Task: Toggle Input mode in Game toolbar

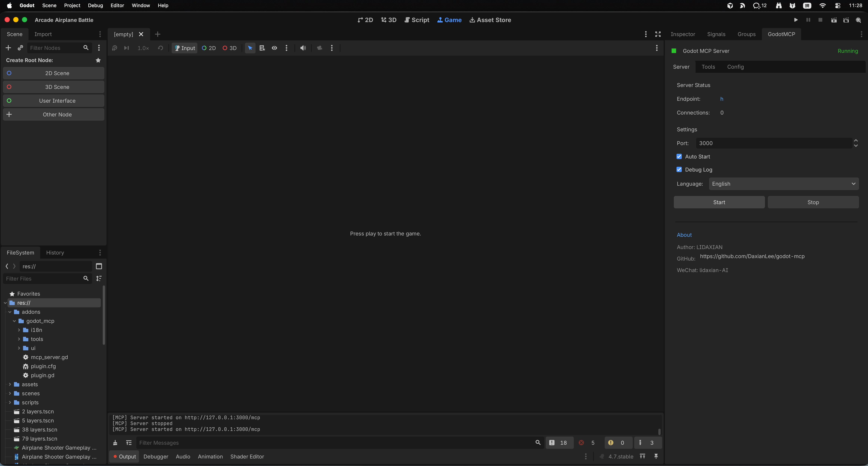Action: pyautogui.click(x=185, y=48)
